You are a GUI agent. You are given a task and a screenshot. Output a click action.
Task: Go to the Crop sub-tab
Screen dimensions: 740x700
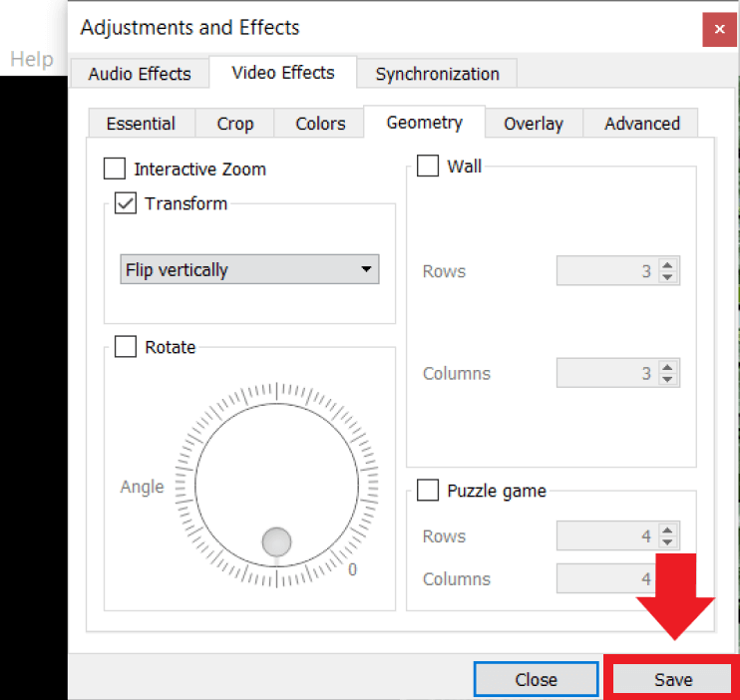coord(235,124)
